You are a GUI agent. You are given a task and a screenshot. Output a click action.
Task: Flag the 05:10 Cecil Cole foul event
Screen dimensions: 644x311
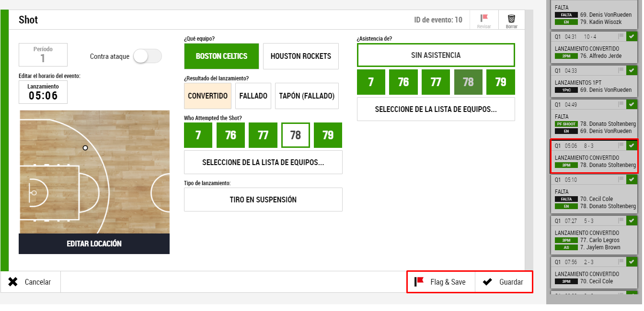(x=621, y=179)
